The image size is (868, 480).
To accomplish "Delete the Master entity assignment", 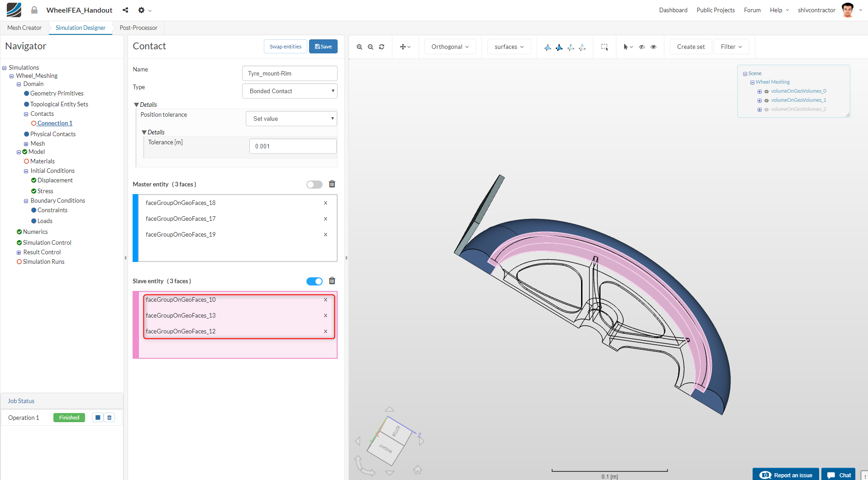I will (332, 184).
